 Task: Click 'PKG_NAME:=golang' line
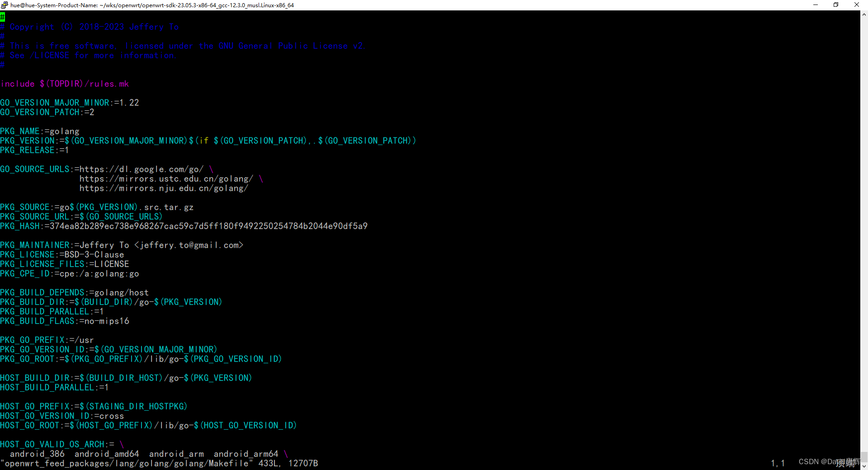coord(40,132)
